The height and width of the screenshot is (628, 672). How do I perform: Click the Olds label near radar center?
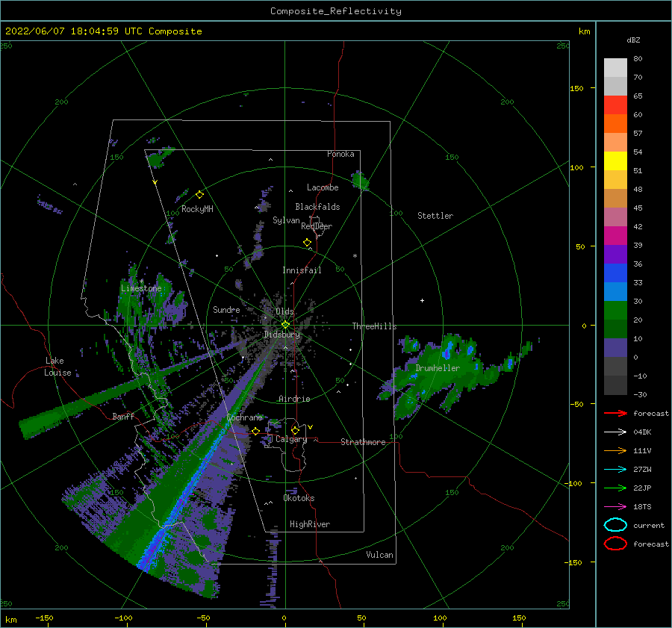click(284, 311)
